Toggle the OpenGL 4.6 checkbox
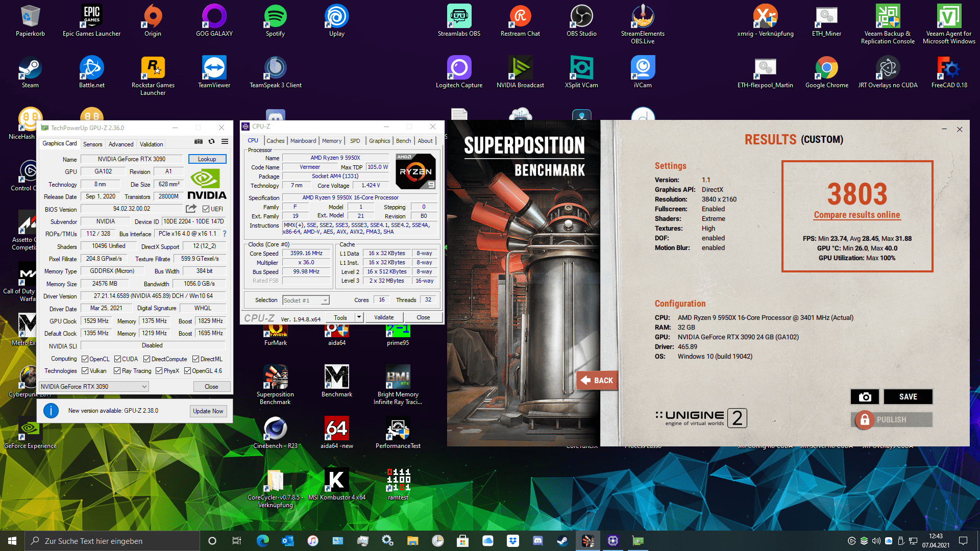The width and height of the screenshot is (980, 551). (x=187, y=371)
